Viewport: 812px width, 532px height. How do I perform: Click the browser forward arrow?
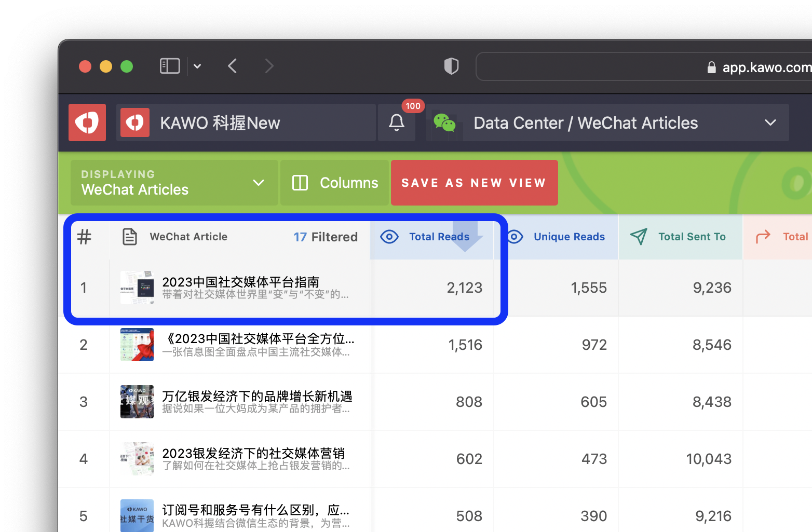click(x=268, y=66)
